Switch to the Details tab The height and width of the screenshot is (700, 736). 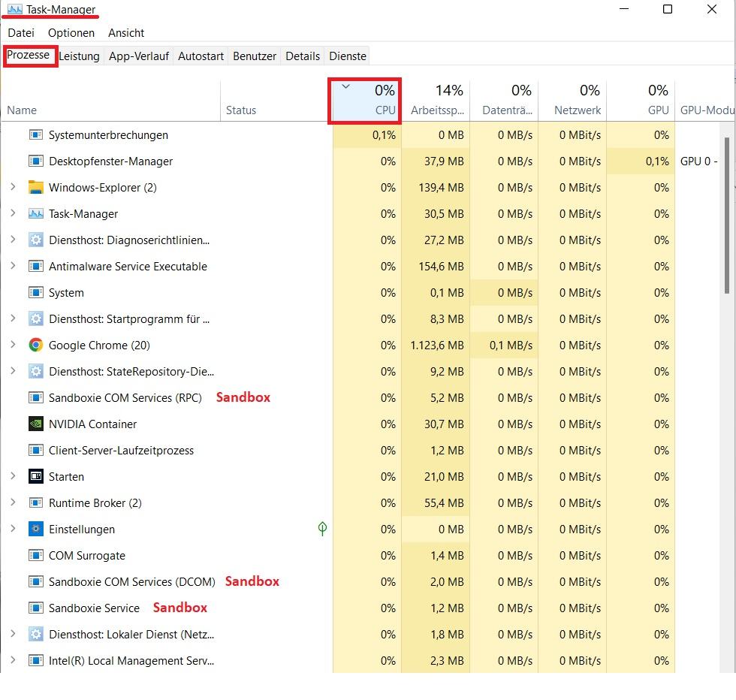pyautogui.click(x=303, y=56)
